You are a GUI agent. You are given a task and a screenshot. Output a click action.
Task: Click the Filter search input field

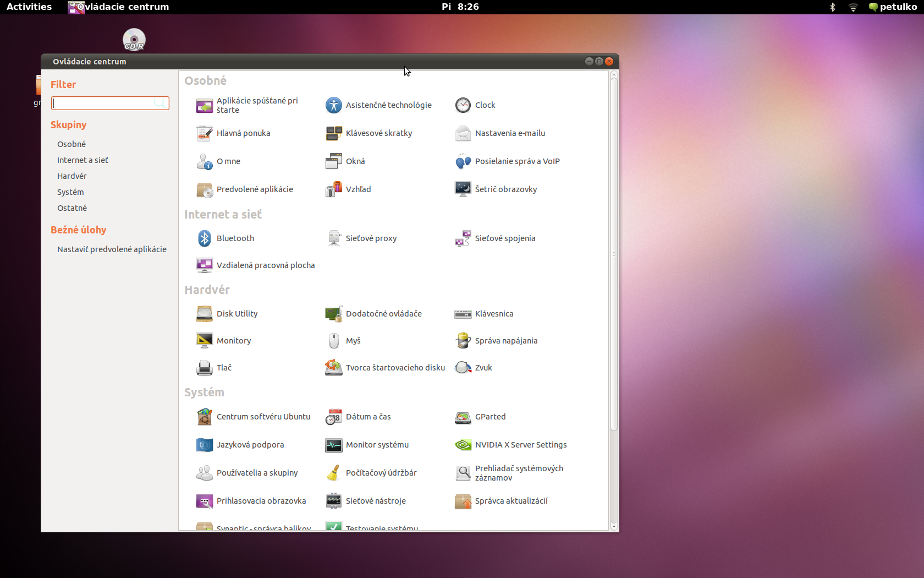coord(103,103)
